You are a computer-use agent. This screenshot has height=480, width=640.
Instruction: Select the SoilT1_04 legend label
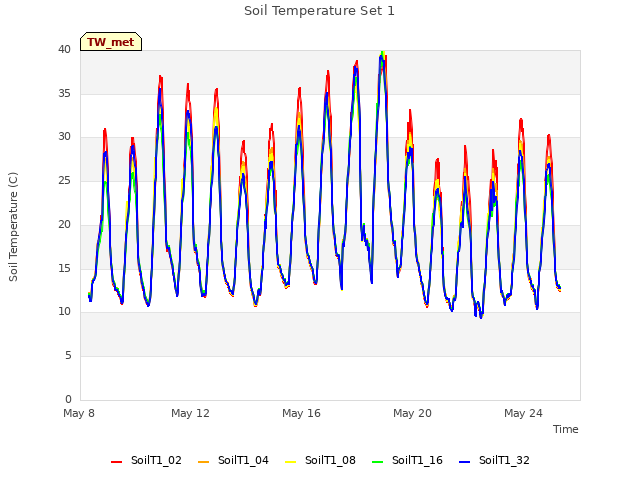coord(243,460)
